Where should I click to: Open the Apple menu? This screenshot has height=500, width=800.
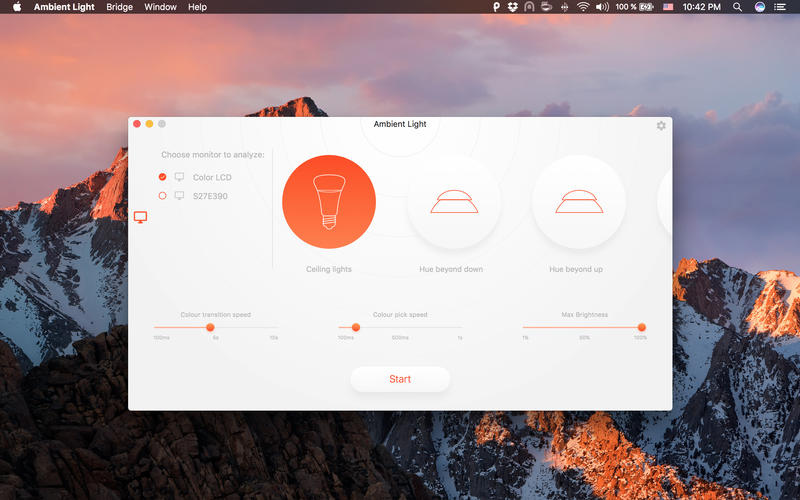tap(17, 7)
